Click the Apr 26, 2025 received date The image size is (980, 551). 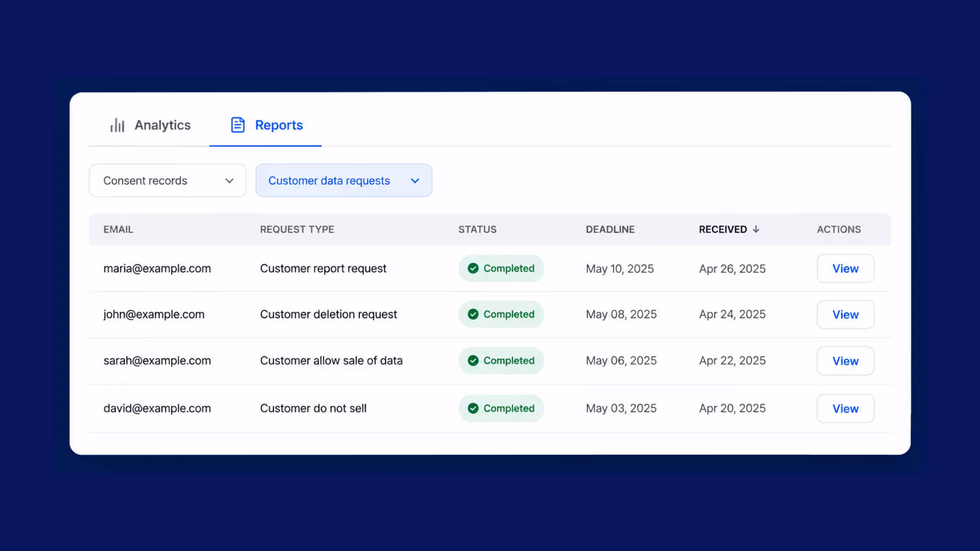point(732,269)
